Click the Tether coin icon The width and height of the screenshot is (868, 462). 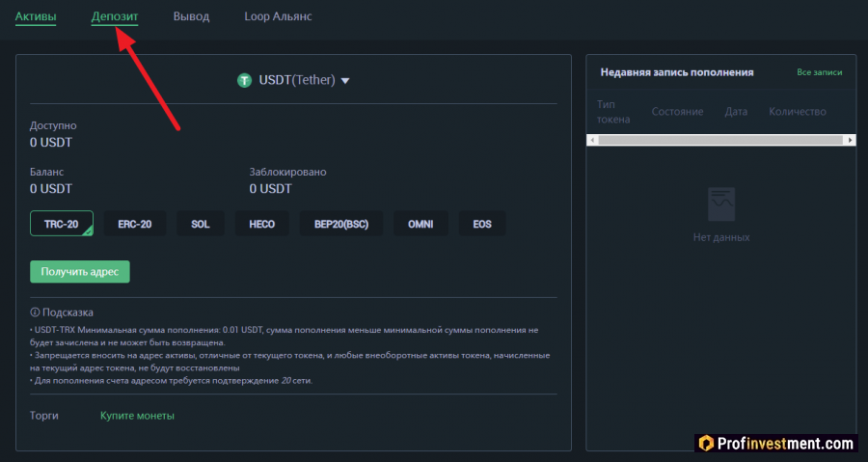coord(244,81)
